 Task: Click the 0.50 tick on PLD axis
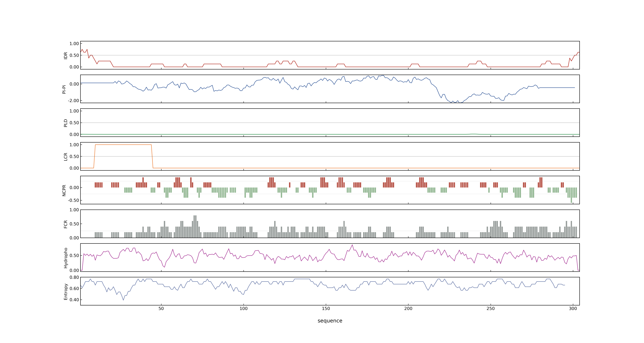(x=74, y=123)
